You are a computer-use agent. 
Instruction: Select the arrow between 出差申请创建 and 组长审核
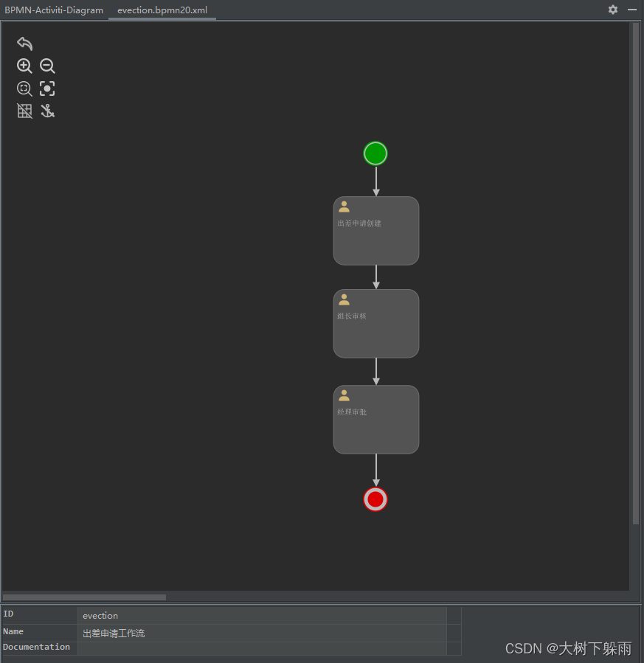[376, 277]
